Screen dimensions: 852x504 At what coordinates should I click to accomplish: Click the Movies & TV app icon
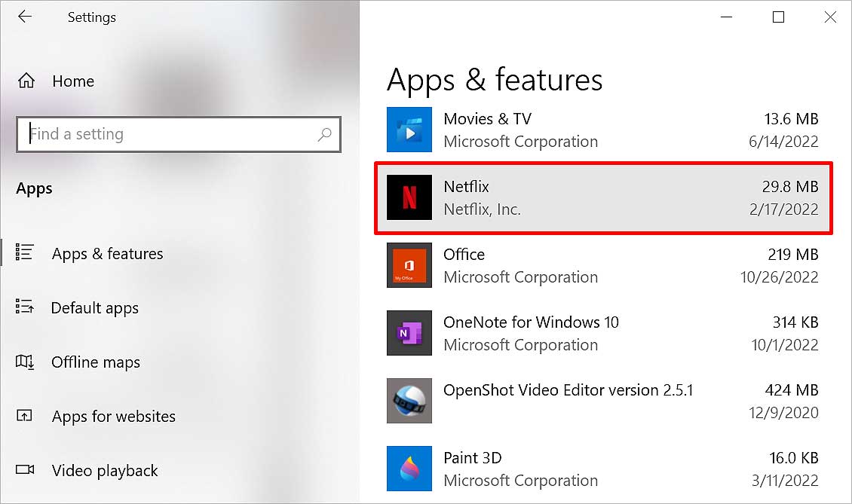tap(409, 130)
